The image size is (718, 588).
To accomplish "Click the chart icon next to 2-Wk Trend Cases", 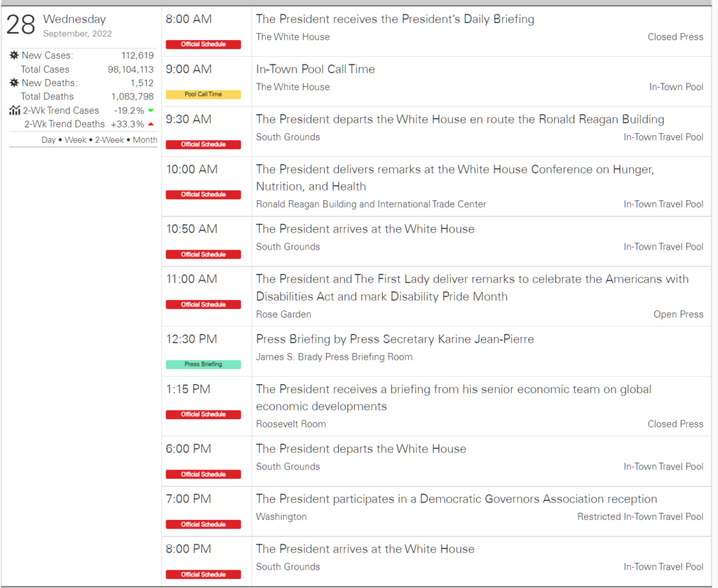I will [x=15, y=110].
